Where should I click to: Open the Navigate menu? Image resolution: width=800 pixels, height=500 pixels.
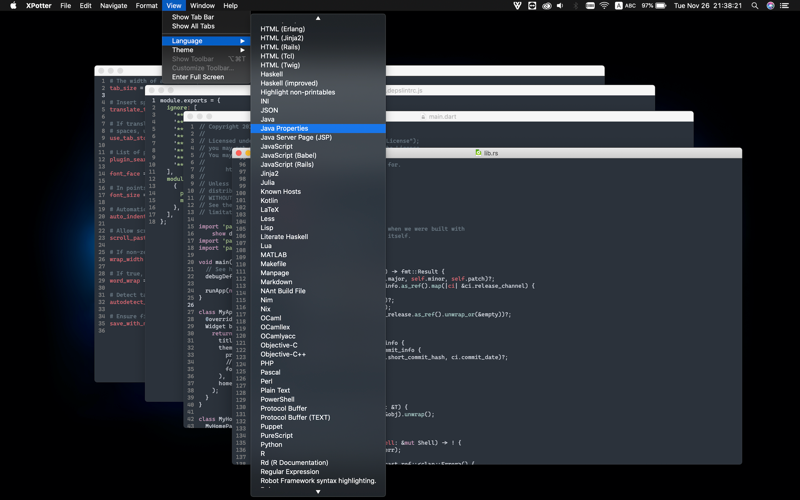click(x=113, y=6)
